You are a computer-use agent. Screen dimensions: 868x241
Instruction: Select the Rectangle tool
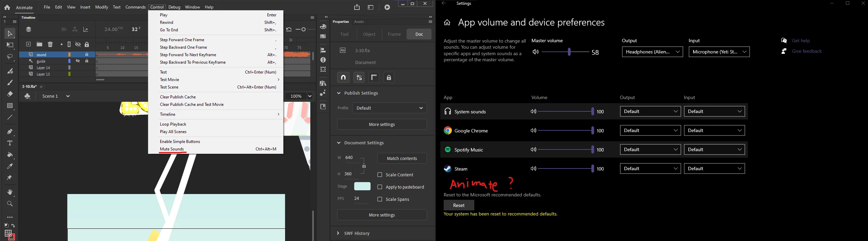pos(10,106)
